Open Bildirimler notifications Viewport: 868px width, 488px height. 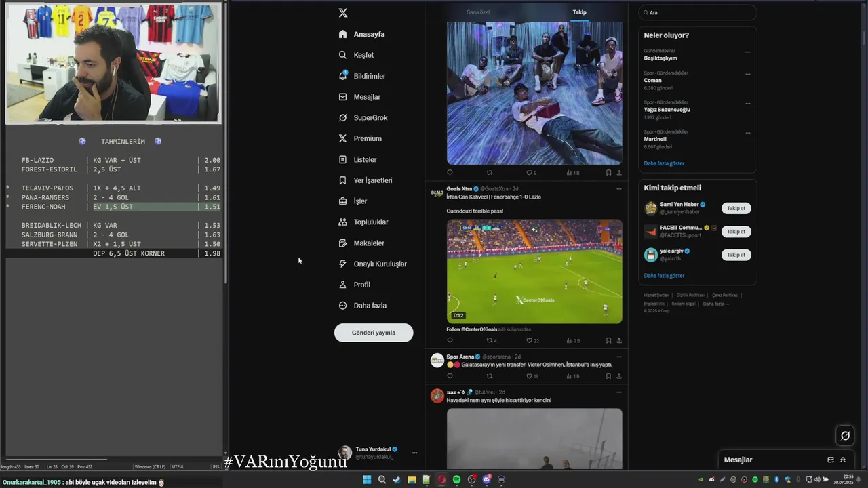tap(361, 76)
